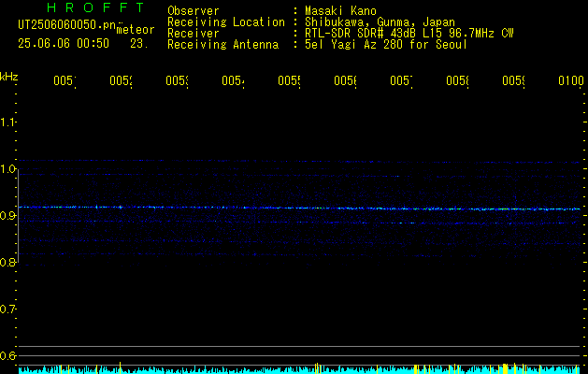588x374 pixels.
Task: Click the word meteor label
Action: (136, 30)
